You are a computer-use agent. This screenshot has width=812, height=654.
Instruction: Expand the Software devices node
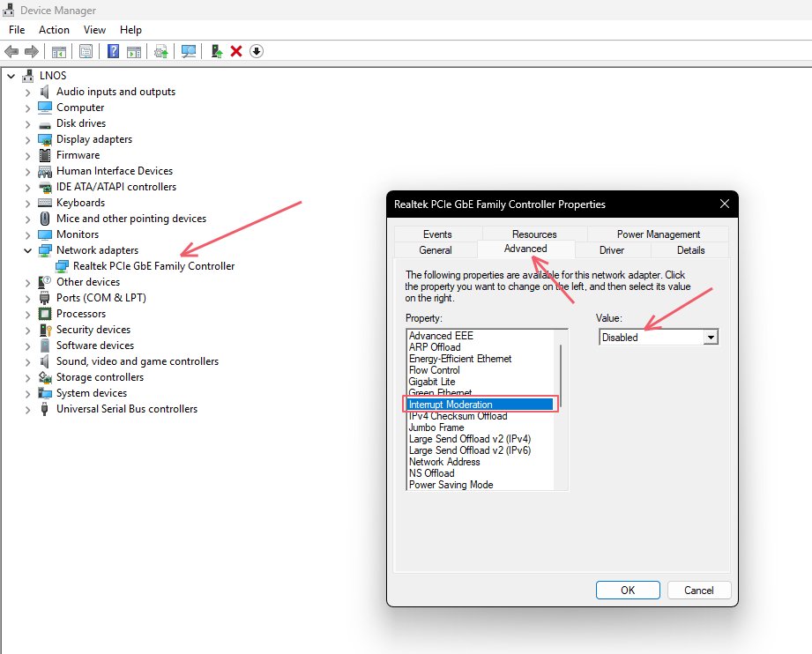pos(27,346)
